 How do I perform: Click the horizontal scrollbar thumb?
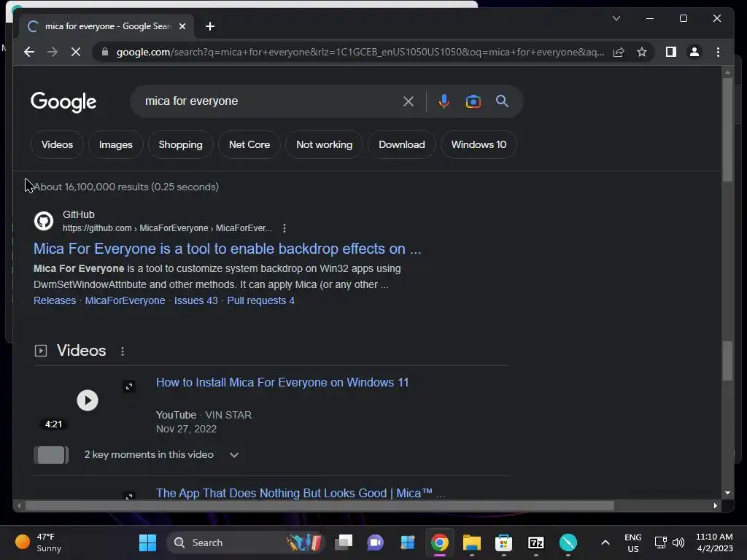click(320, 506)
